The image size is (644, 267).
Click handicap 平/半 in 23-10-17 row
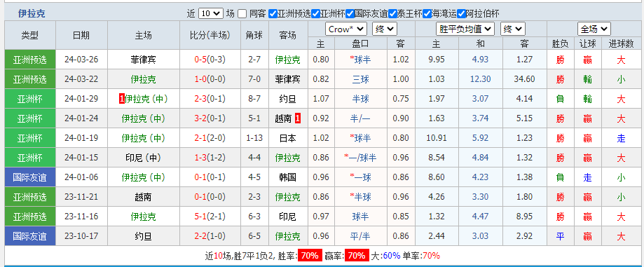[361, 236]
